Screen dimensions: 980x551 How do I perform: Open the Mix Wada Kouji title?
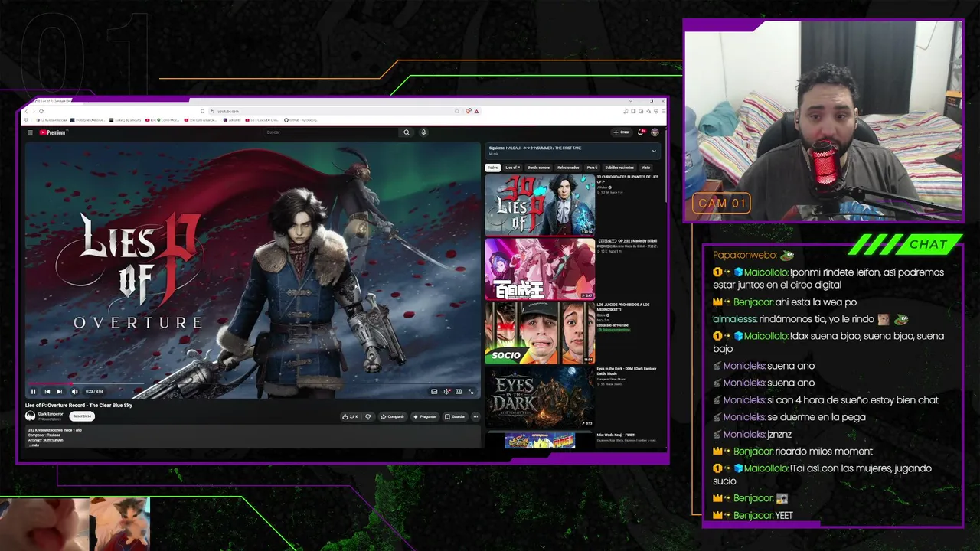(x=616, y=435)
